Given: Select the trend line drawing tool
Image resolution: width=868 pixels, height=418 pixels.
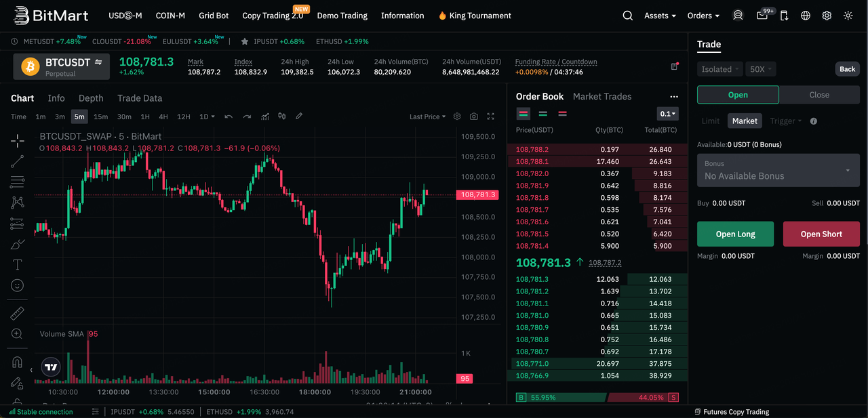Looking at the screenshot, I should (x=18, y=161).
